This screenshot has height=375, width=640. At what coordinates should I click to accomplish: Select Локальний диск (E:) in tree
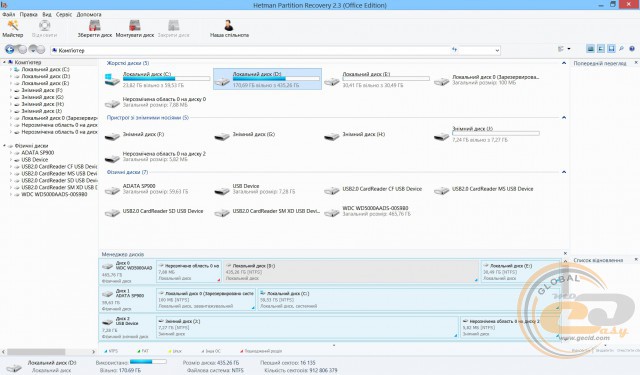(45, 83)
